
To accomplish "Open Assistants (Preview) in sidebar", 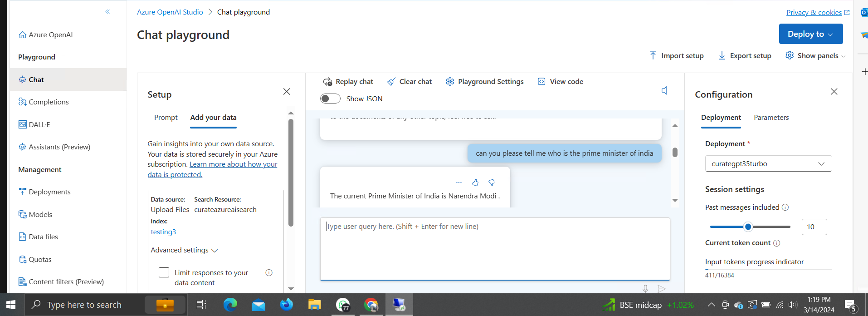I will [x=54, y=147].
